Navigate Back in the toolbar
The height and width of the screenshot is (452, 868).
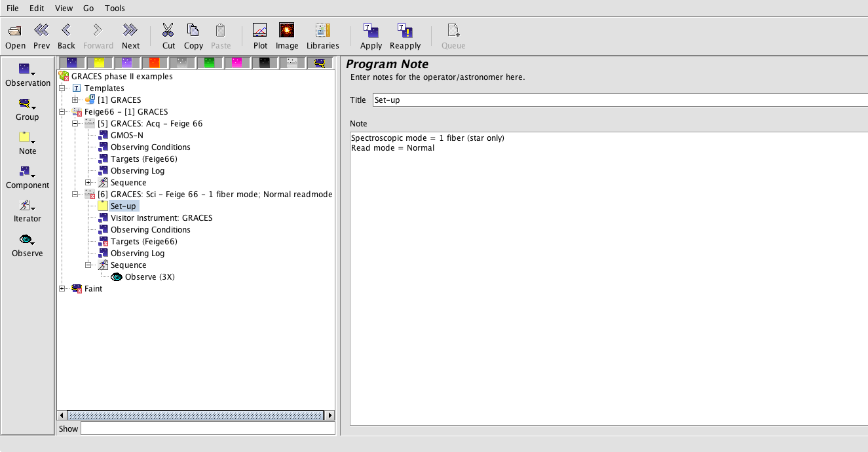(66, 36)
